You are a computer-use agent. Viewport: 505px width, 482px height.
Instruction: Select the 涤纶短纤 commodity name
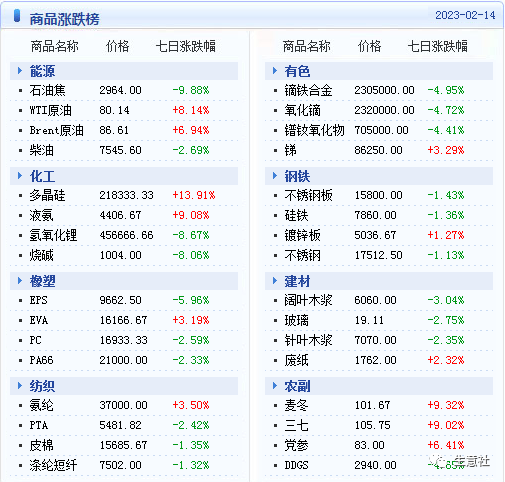53,465
